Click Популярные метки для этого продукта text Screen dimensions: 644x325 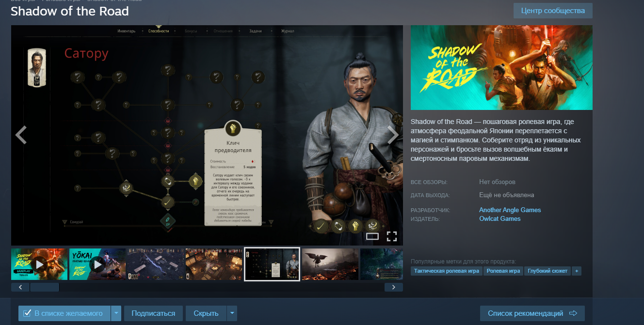click(463, 261)
